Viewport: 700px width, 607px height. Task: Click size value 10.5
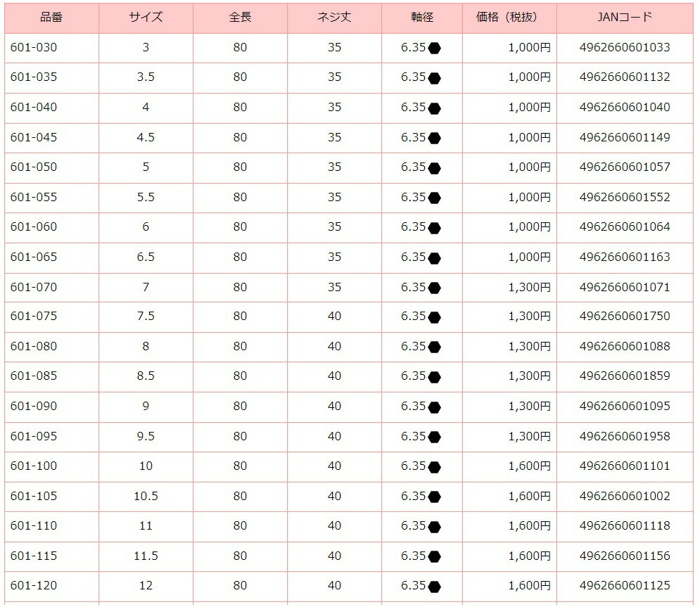point(146,496)
